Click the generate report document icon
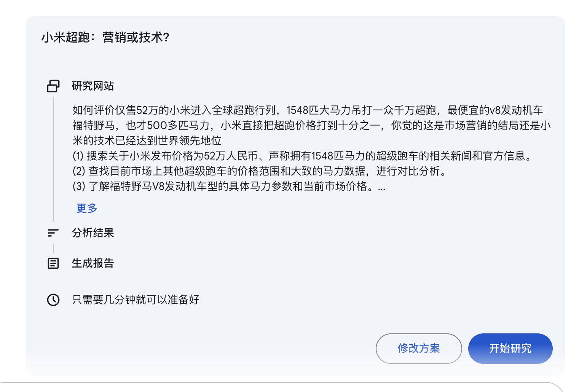This screenshot has height=392, width=571. point(53,263)
